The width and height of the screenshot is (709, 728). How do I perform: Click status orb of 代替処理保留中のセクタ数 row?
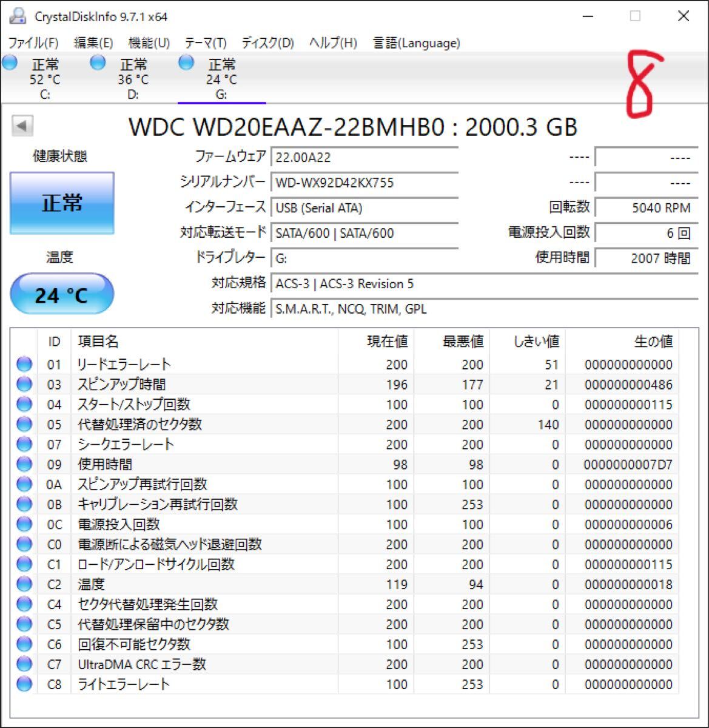[x=24, y=624]
